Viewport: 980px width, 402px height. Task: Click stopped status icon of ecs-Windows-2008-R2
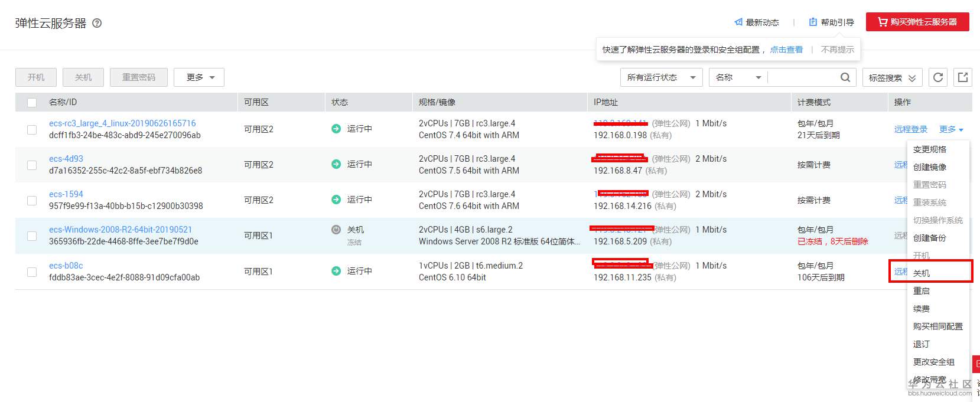click(x=336, y=230)
